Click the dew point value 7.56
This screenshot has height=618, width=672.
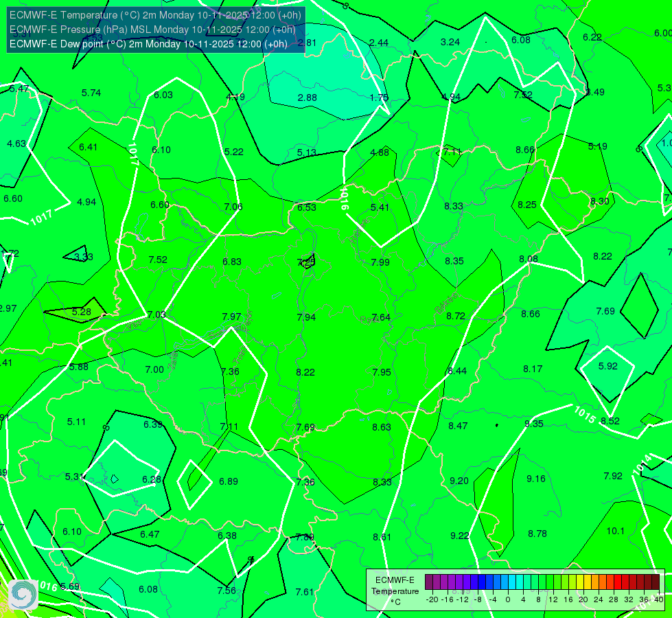227,591
